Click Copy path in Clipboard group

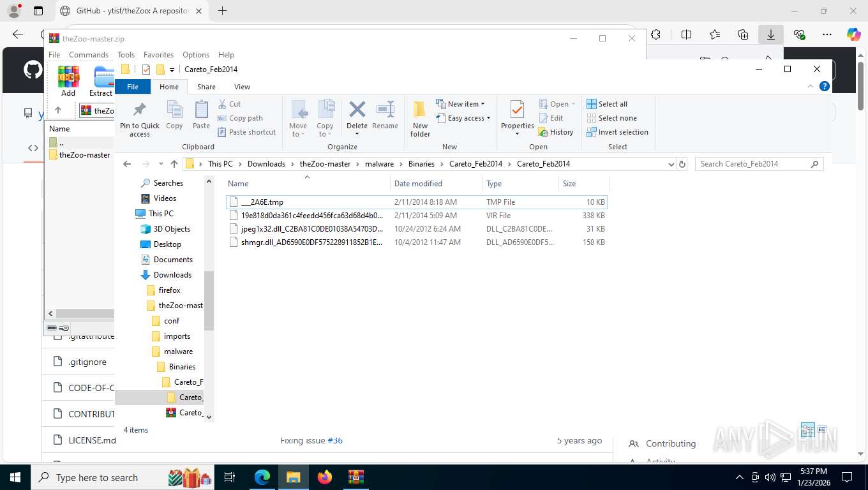[x=240, y=118]
